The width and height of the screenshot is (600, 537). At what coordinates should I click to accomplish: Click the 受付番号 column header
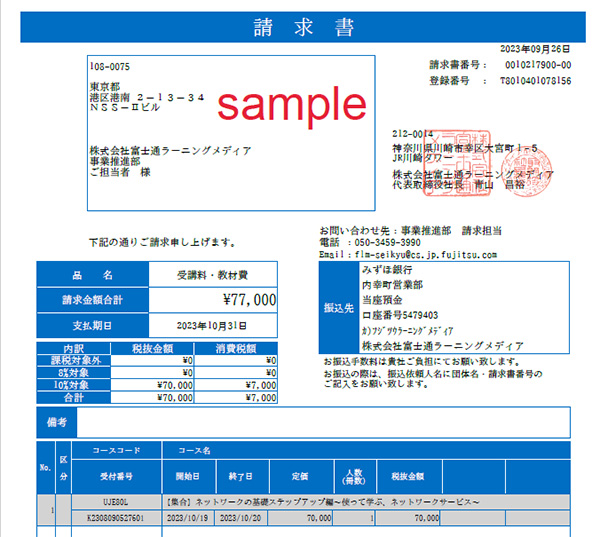tap(116, 477)
